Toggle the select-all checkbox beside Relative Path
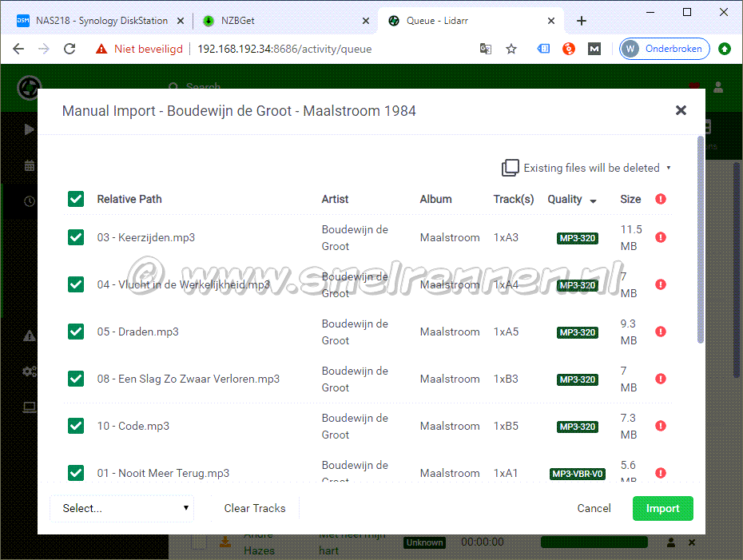This screenshot has height=560, width=743. 76,199
